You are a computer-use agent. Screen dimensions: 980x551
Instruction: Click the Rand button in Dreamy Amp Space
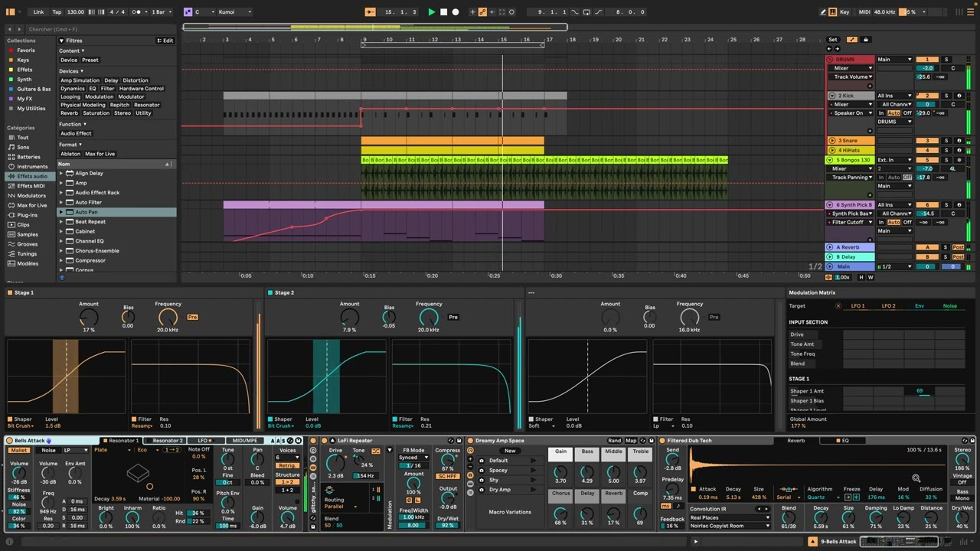point(614,441)
